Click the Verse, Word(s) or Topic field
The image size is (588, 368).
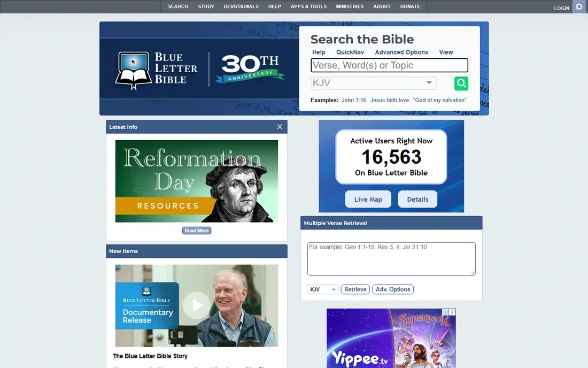pos(389,65)
